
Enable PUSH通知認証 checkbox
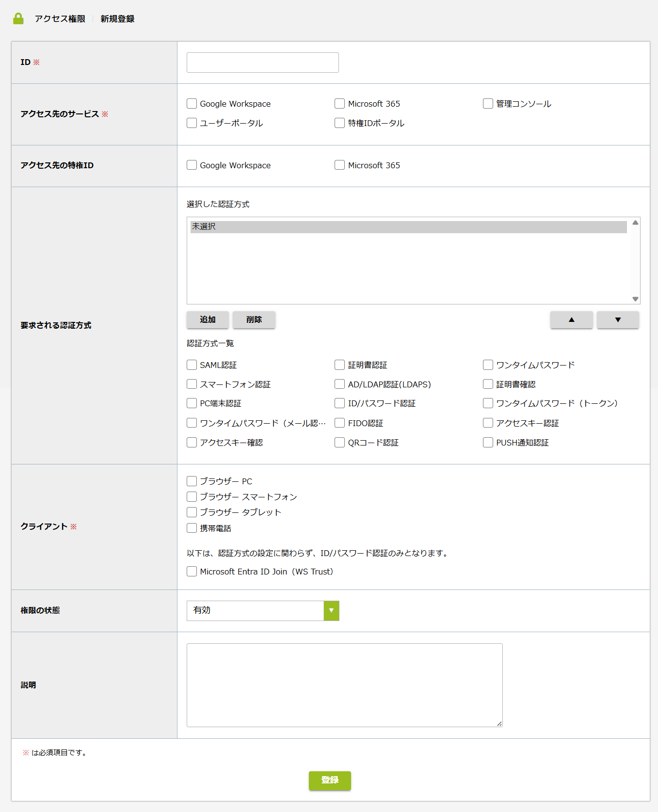(x=488, y=443)
